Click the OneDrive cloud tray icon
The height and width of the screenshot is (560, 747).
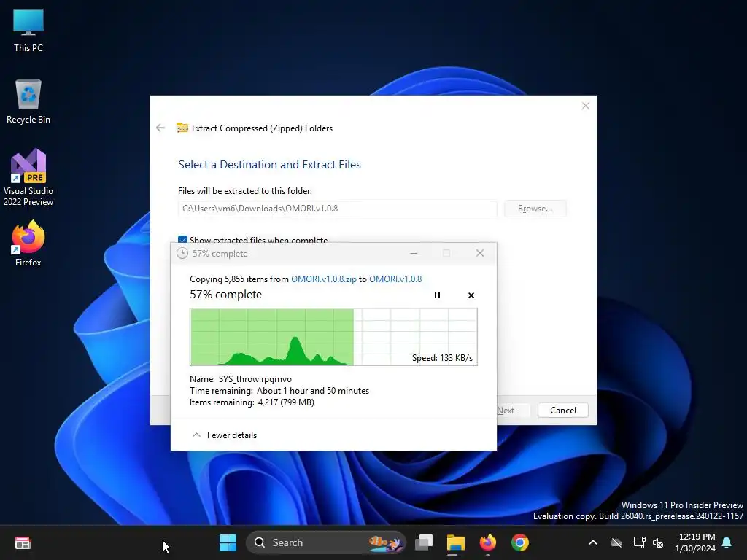pyautogui.click(x=616, y=542)
